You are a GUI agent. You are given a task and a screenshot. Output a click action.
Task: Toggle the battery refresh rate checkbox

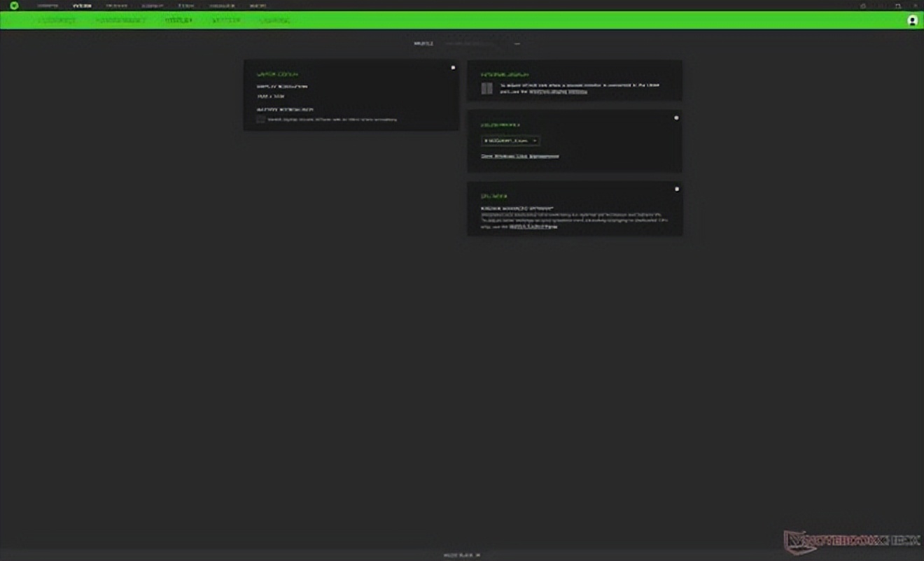(260, 120)
